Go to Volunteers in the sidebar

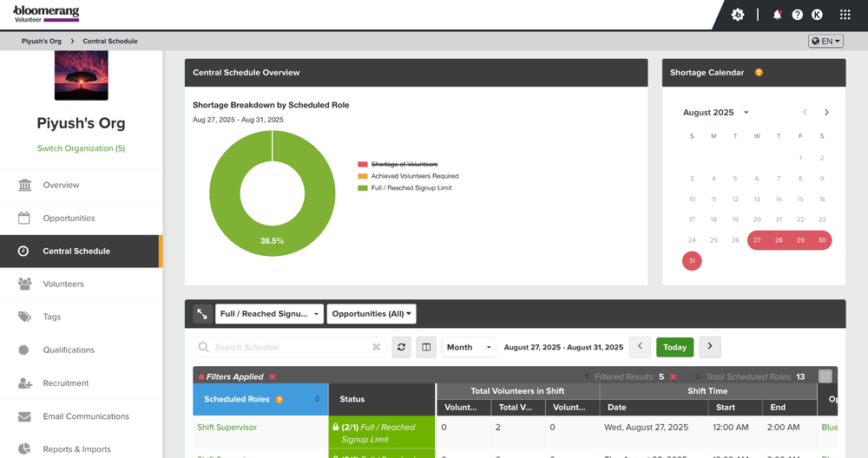[63, 284]
